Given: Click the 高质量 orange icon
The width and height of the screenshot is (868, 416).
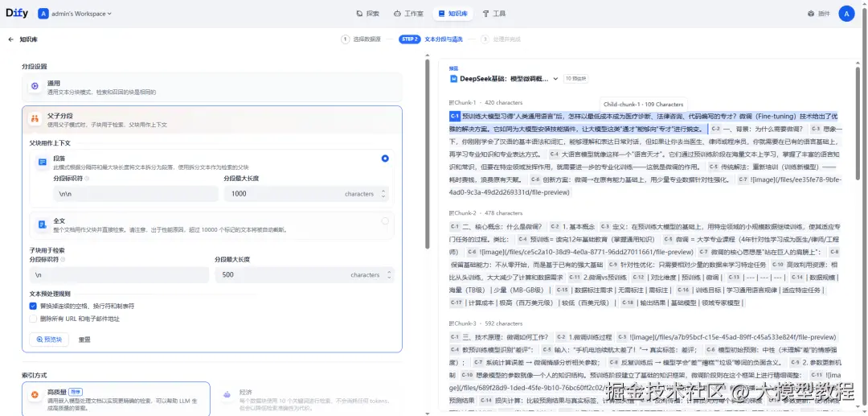Looking at the screenshot, I should (x=35, y=395).
